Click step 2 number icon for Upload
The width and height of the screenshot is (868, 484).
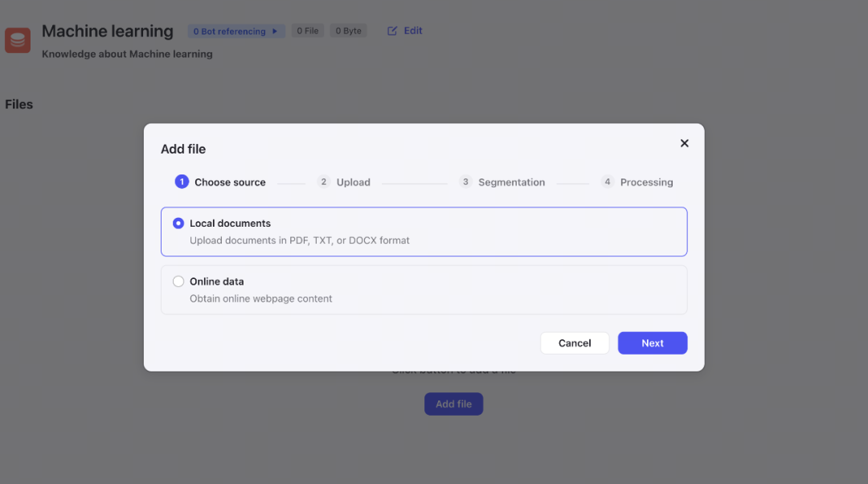(x=323, y=182)
